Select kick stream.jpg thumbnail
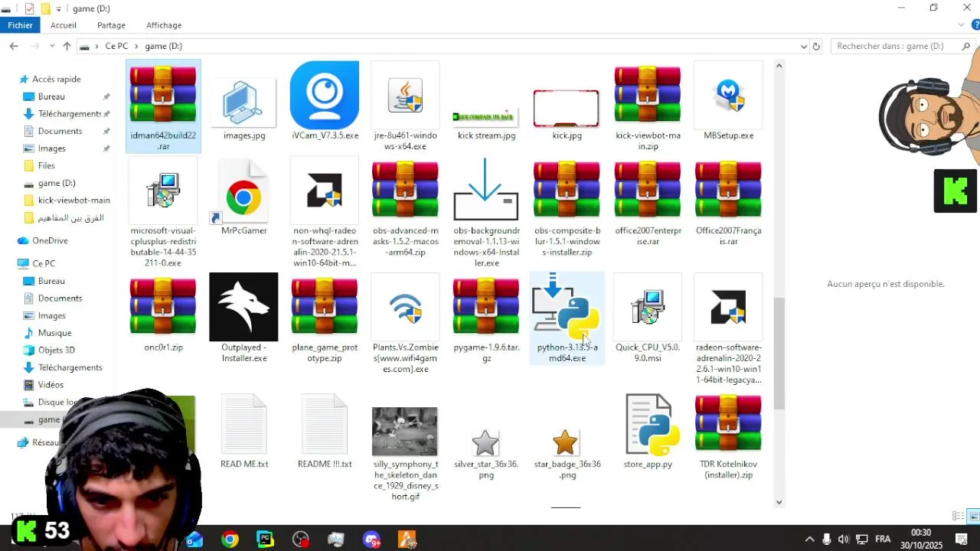The image size is (980, 551). click(x=486, y=117)
